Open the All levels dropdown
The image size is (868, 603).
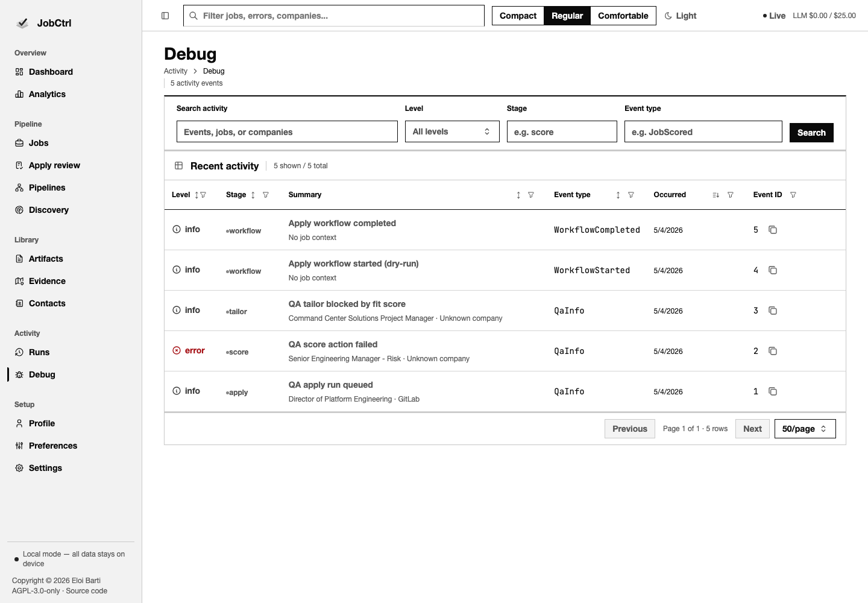point(452,131)
